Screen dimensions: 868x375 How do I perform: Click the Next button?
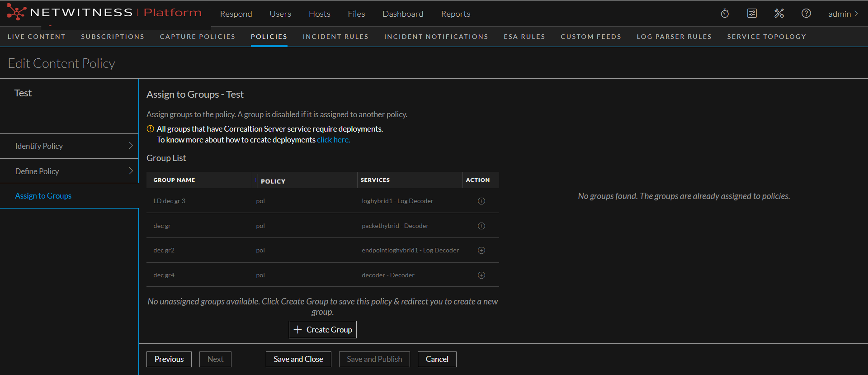click(x=215, y=359)
